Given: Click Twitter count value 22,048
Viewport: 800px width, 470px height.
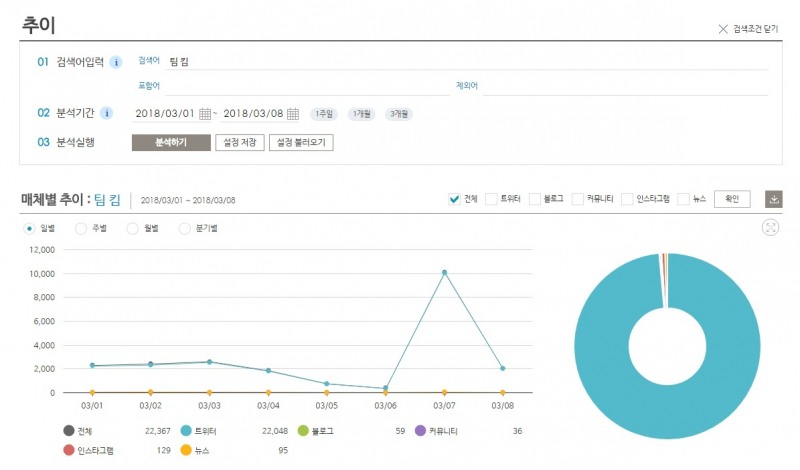Looking at the screenshot, I should click(274, 431).
